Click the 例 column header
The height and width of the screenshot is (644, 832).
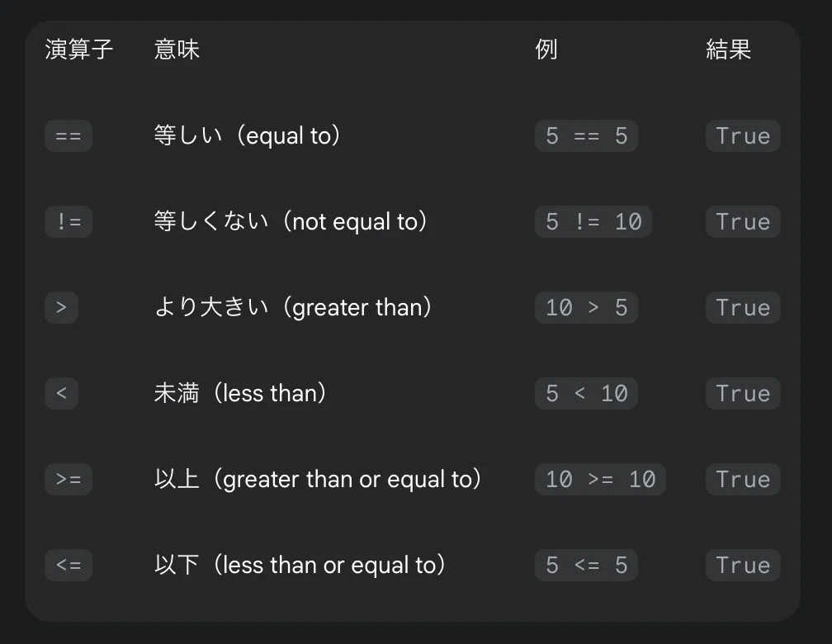pyautogui.click(x=546, y=50)
